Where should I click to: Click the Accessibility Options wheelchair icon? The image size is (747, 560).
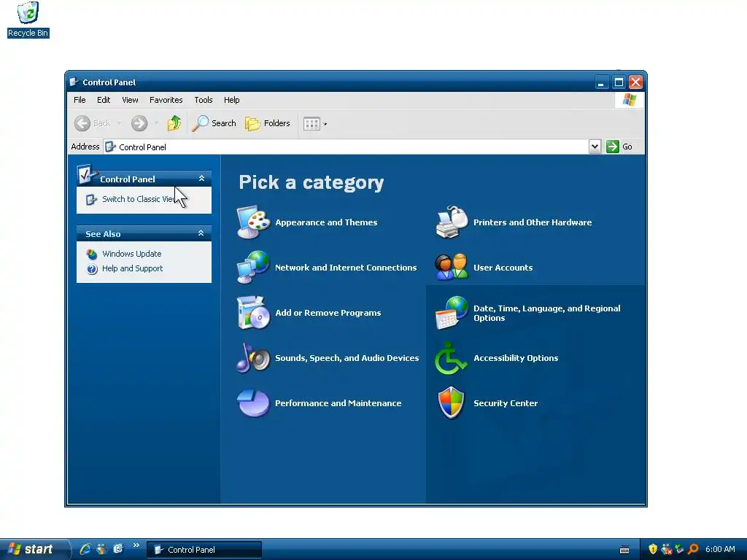tap(451, 357)
